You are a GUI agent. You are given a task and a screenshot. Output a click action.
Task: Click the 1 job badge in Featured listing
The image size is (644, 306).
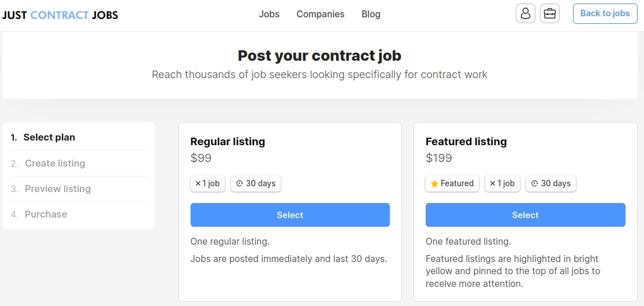pos(502,183)
